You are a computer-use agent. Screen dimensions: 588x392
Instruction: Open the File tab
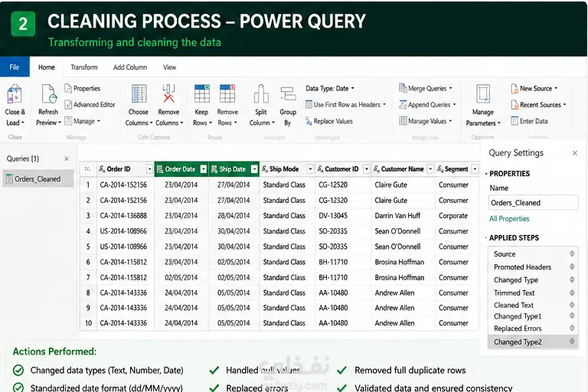(x=15, y=67)
